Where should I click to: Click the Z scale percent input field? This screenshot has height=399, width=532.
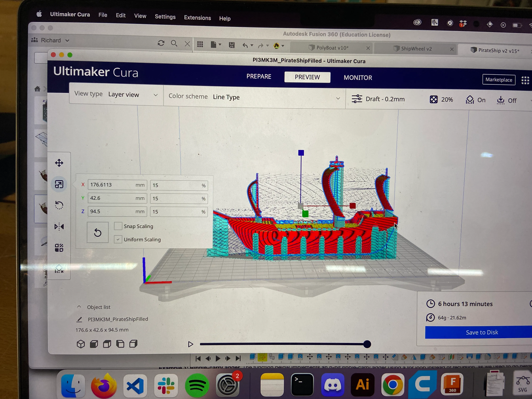(x=179, y=212)
